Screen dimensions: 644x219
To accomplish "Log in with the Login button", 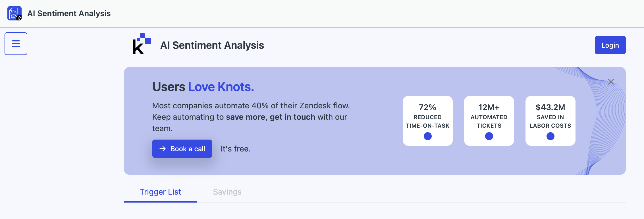I will [610, 45].
